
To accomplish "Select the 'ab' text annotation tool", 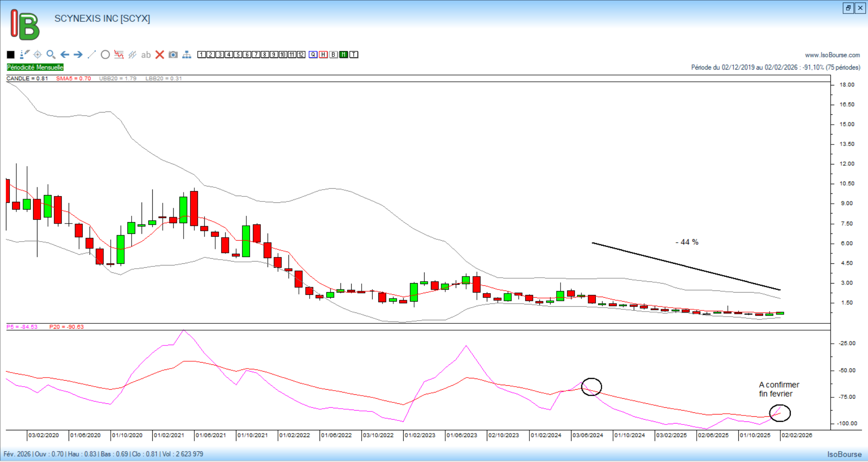I will point(146,55).
